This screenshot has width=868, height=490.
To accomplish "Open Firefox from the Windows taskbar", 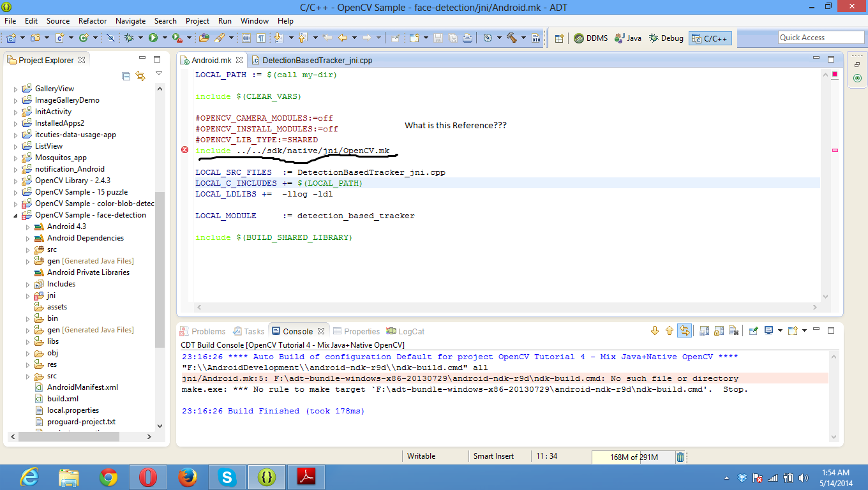I will 187,477.
